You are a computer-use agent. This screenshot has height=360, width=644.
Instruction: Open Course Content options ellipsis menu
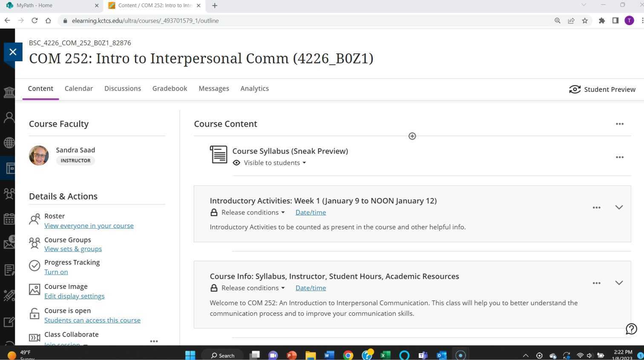click(620, 124)
